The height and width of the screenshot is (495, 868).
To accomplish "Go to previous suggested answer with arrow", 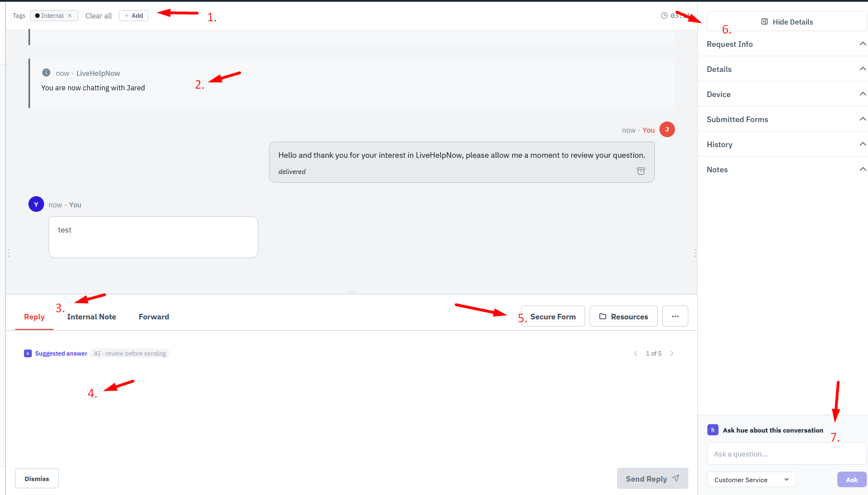I will coord(635,353).
